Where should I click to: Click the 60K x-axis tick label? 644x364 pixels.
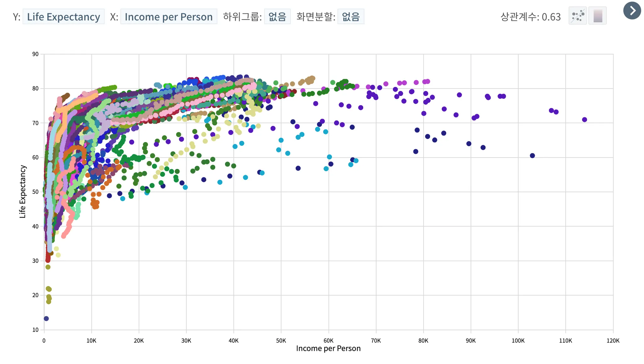pyautogui.click(x=328, y=340)
